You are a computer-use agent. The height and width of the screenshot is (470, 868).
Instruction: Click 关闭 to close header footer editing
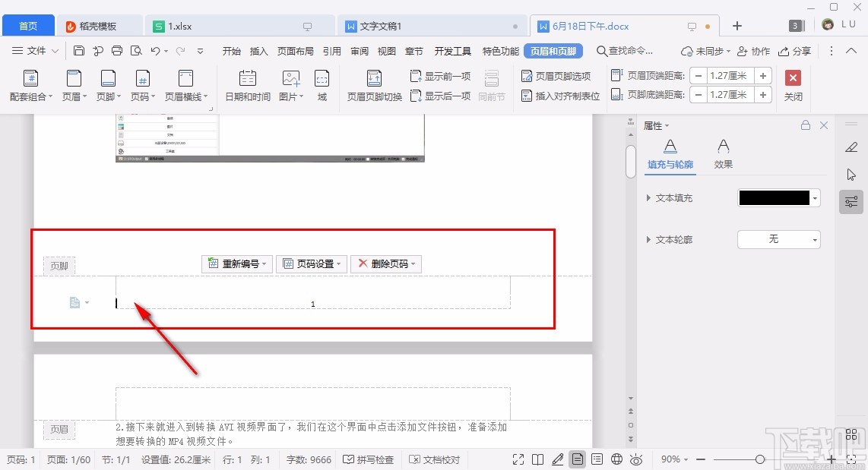click(793, 84)
